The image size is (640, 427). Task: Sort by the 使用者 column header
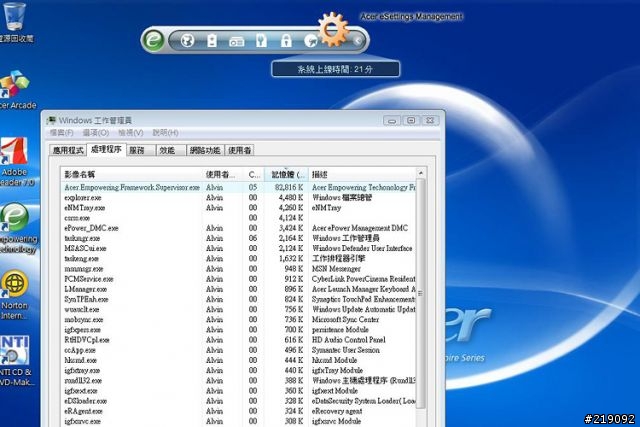[223, 174]
